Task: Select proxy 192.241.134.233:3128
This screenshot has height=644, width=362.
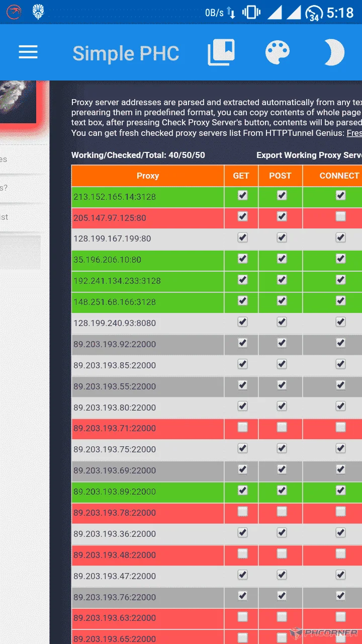Action: point(117,281)
